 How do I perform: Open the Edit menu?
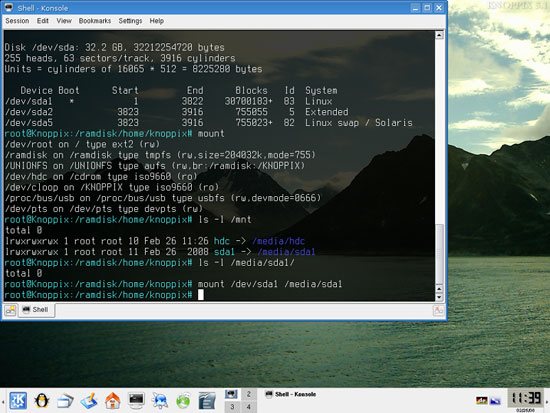click(x=43, y=21)
